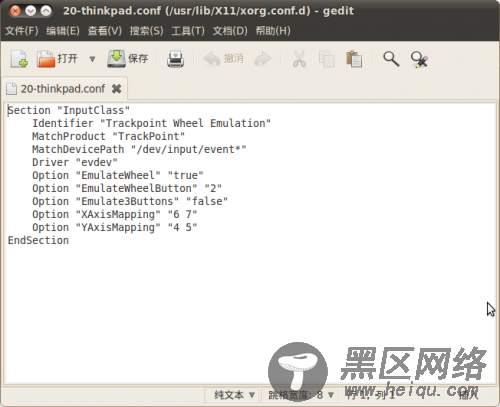Click the Option "YAxisMapping" line
Image resolution: width=500 pixels, height=407 pixels.
tap(115, 227)
